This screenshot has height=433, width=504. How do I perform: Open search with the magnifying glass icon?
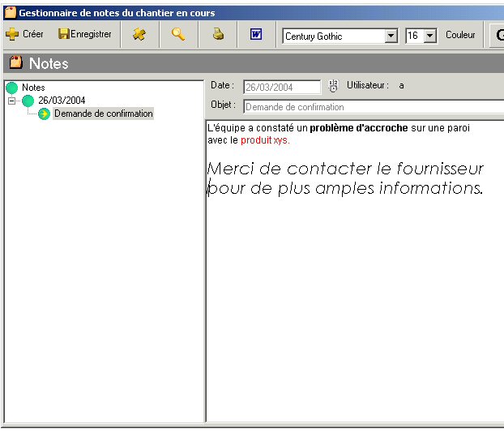[x=178, y=34]
